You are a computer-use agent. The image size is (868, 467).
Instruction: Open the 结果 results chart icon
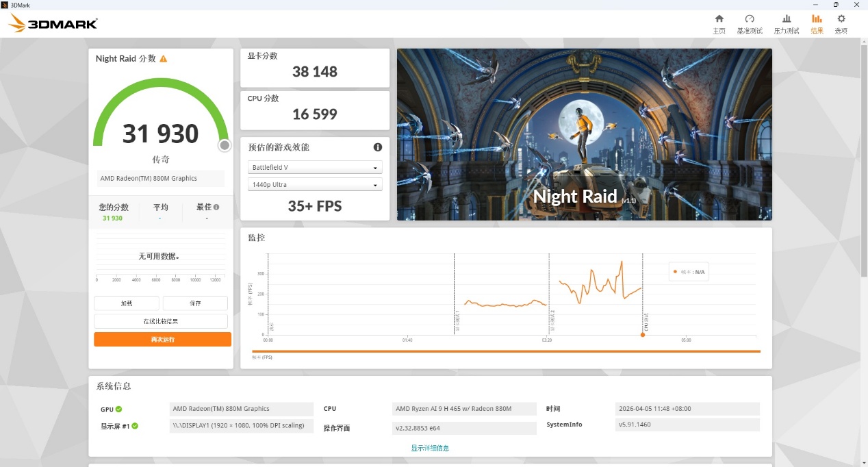pyautogui.click(x=817, y=19)
